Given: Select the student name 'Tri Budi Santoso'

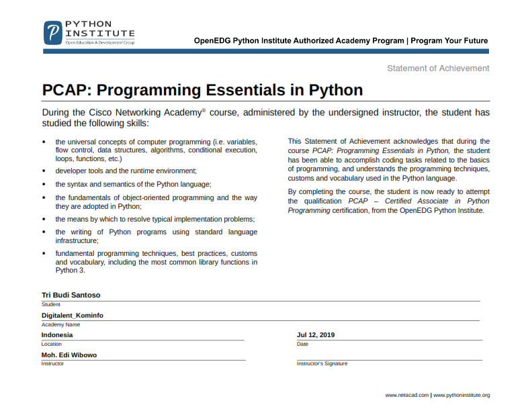Looking at the screenshot, I should coord(71,295).
